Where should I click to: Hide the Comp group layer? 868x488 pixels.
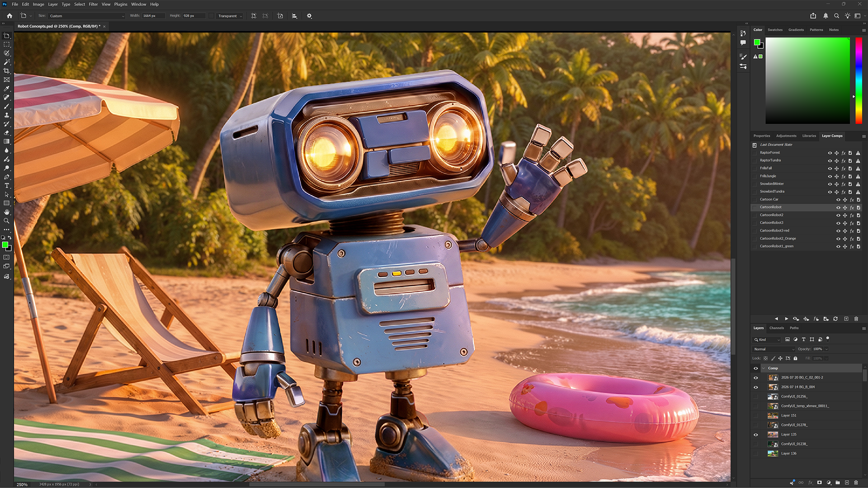pyautogui.click(x=756, y=368)
